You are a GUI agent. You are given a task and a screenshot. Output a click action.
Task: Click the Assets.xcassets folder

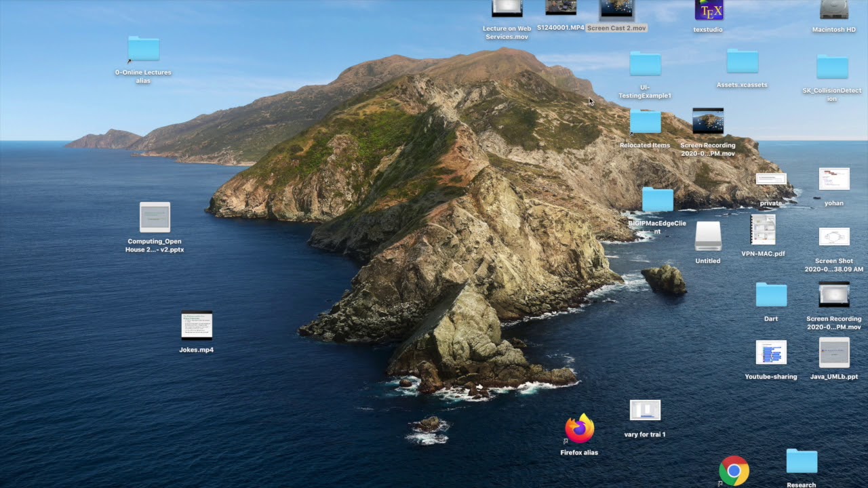pyautogui.click(x=743, y=62)
